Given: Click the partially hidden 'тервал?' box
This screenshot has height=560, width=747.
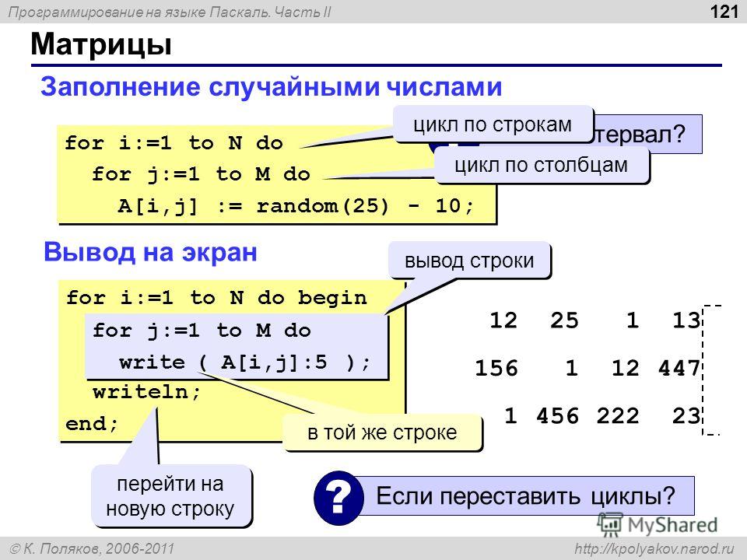Looking at the screenshot, I should [648, 134].
